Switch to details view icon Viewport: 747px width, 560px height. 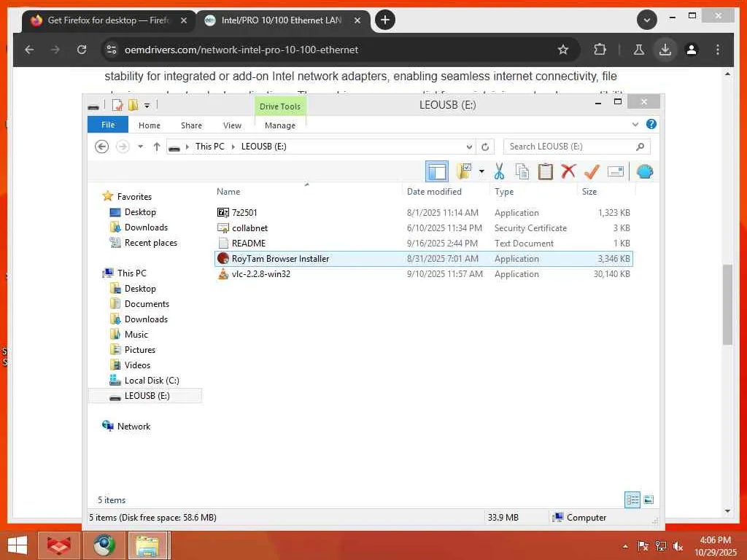(632, 499)
